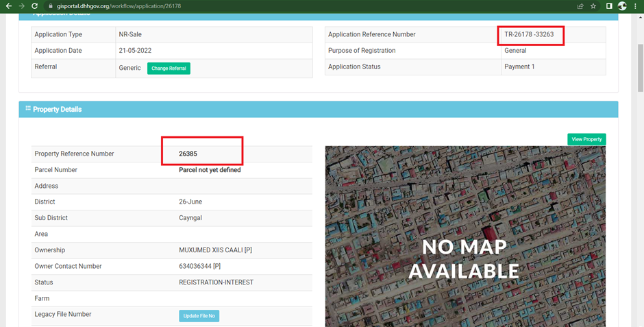Open the browser profile avatar
Screen dimensions: 644x327
[x=622, y=5]
